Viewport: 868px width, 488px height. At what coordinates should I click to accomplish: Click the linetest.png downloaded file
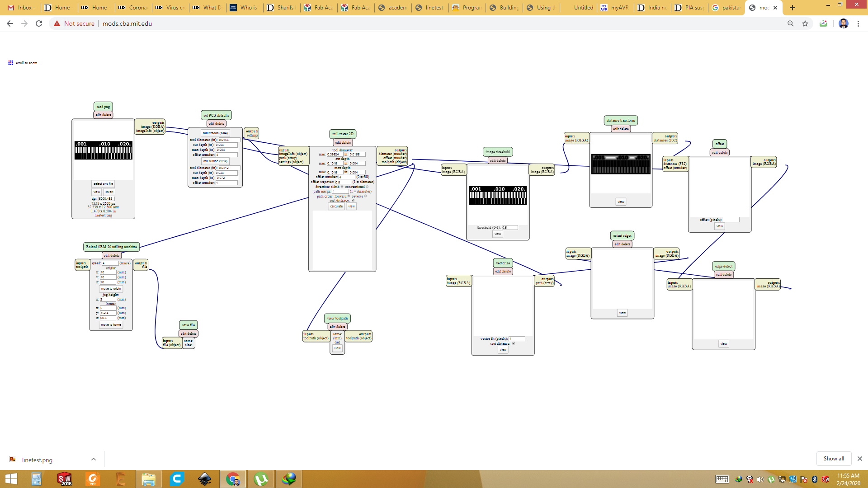[x=37, y=459]
